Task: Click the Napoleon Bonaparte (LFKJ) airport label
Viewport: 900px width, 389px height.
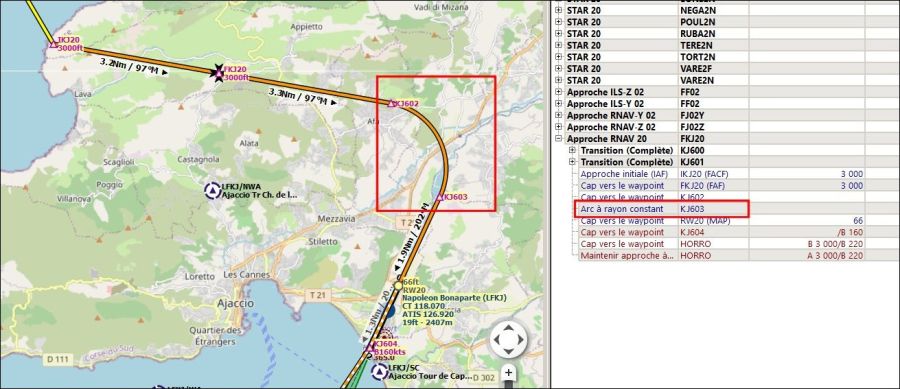Action: (x=455, y=298)
